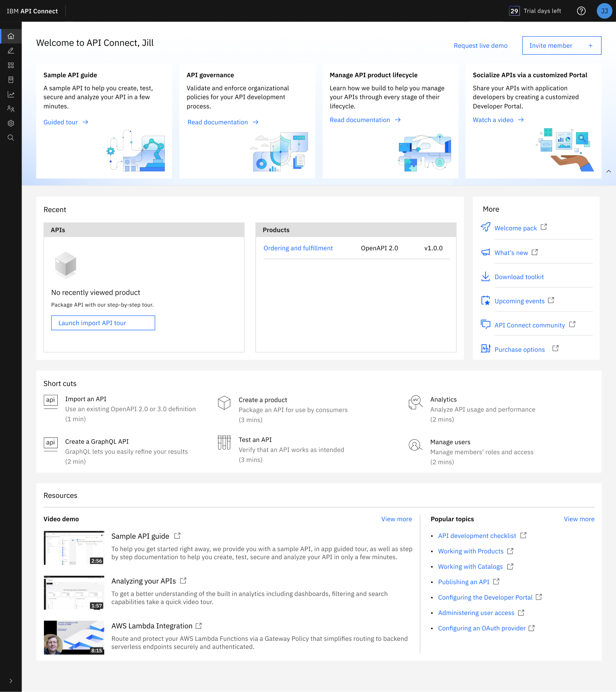616x692 pixels.
Task: Click the IBM API Connect logo text
Action: pyautogui.click(x=32, y=11)
